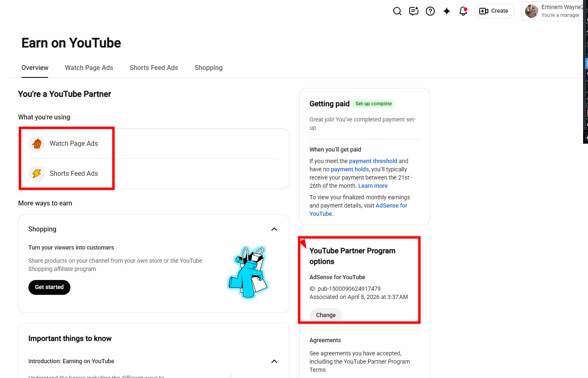The width and height of the screenshot is (588, 378).
Task: Switch to the Shorts Feed Ads tab
Action: point(154,68)
